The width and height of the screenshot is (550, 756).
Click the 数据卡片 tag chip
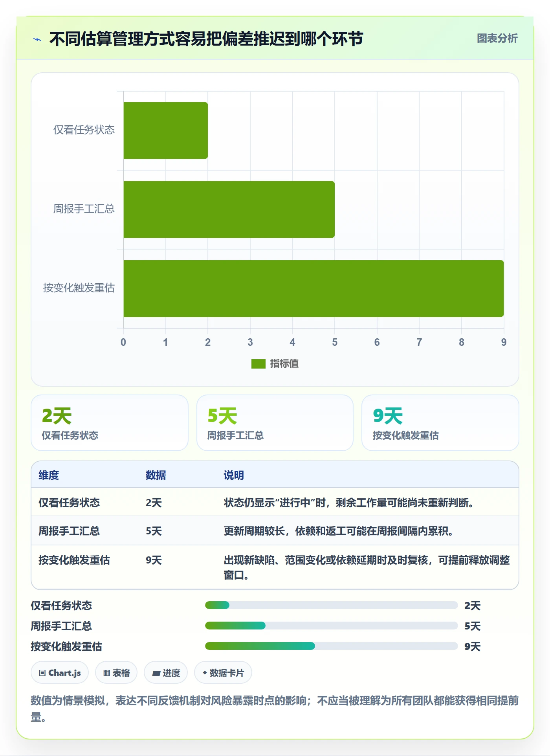(x=223, y=673)
